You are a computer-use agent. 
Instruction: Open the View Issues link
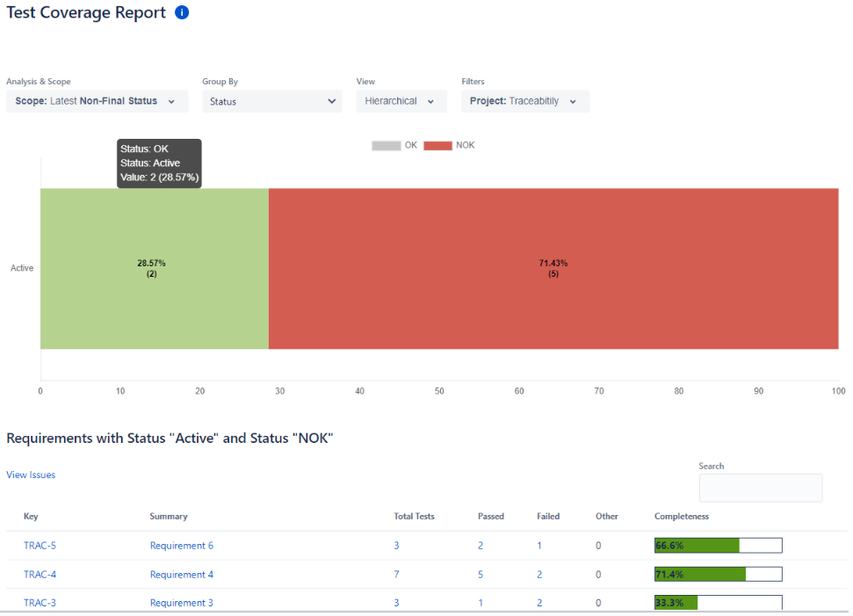(31, 475)
